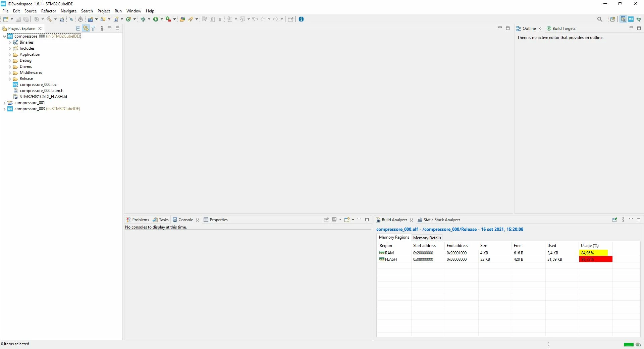Open the Run configurations dropdown arrow
The height and width of the screenshot is (349, 644).
(x=162, y=19)
